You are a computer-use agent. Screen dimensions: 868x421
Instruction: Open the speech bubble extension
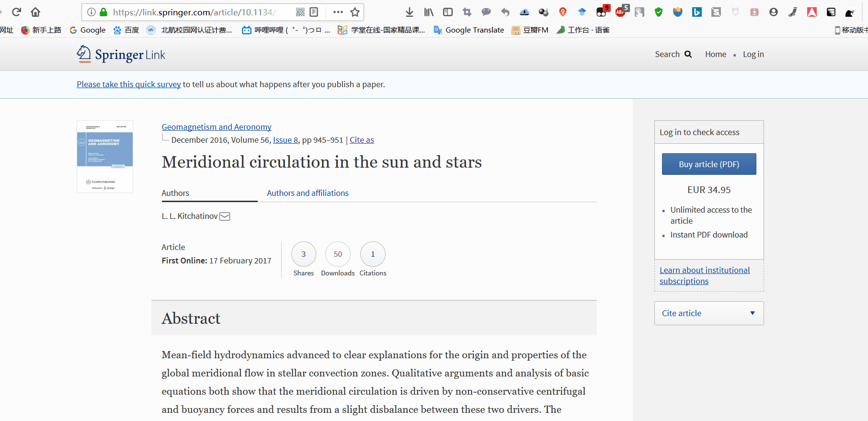pos(486,12)
